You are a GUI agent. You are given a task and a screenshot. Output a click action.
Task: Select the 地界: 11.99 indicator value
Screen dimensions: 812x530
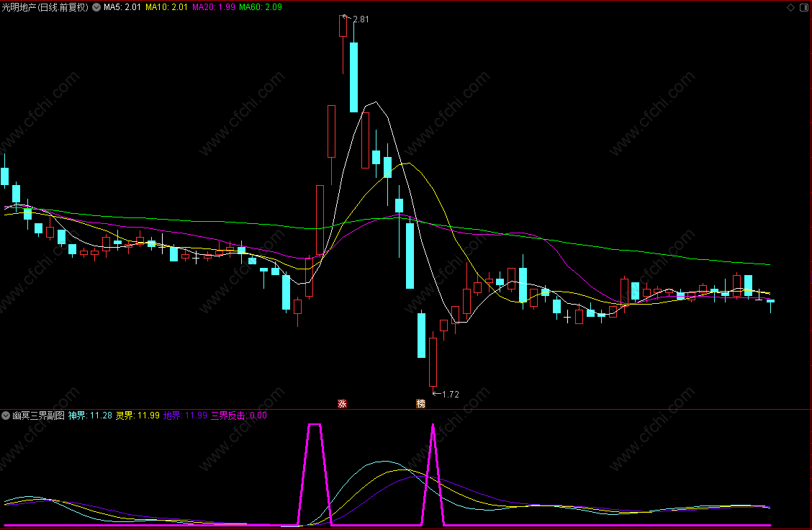click(185, 416)
